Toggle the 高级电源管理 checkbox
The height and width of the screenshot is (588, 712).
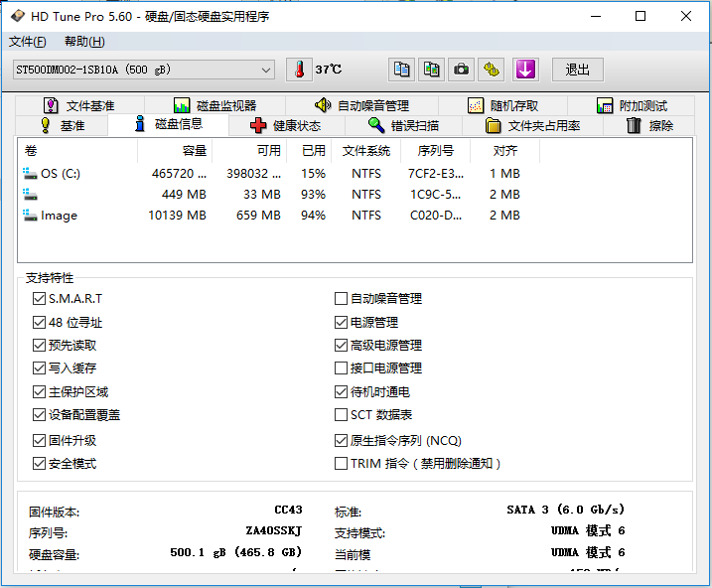click(x=341, y=345)
